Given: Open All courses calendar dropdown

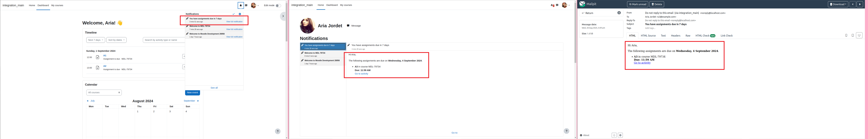Looking at the screenshot, I should pyautogui.click(x=104, y=93).
